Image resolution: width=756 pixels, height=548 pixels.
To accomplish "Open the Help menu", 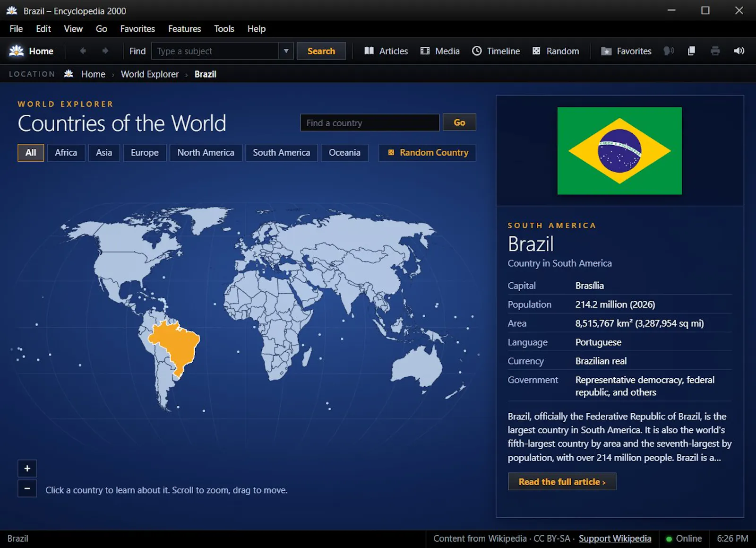I will 257,29.
